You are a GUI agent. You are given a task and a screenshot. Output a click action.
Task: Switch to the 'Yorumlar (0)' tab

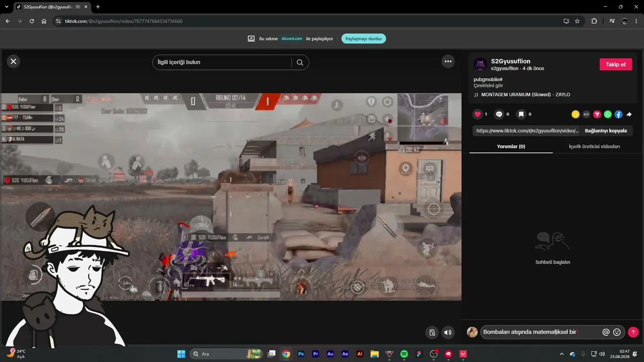coord(511,146)
